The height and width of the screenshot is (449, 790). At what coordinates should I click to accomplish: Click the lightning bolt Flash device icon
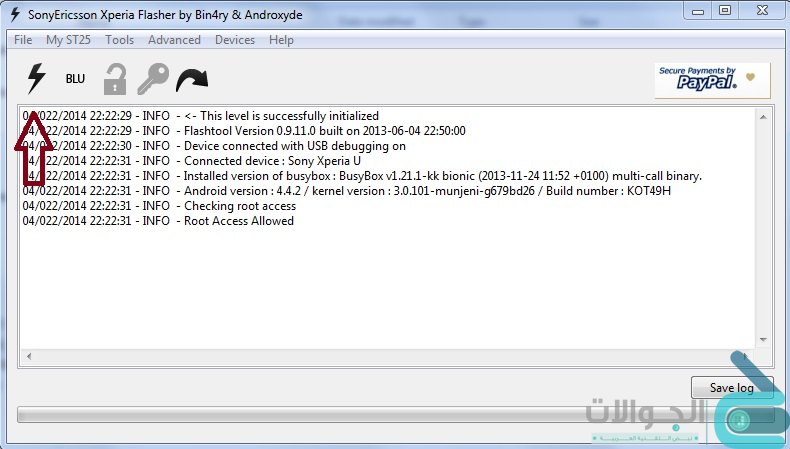36,78
